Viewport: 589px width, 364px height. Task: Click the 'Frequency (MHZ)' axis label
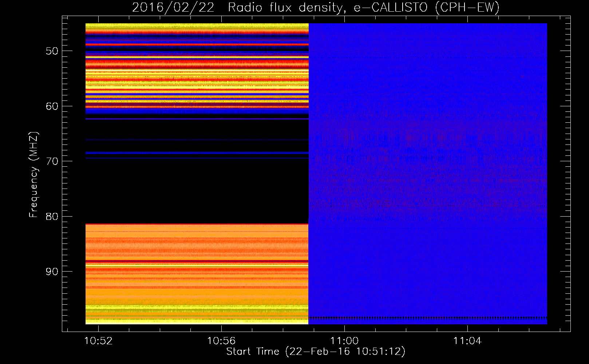point(33,175)
